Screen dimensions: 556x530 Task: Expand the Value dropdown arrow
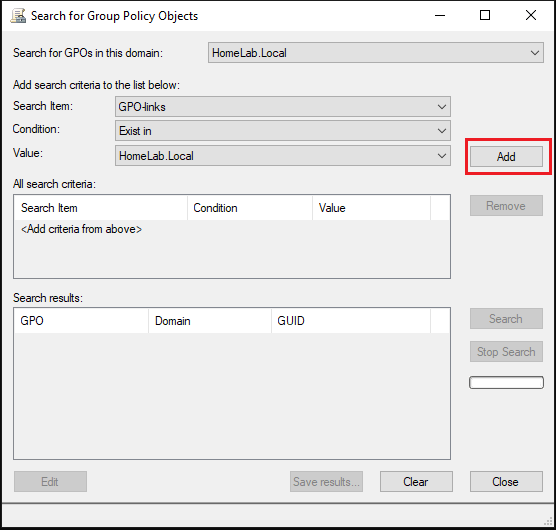coord(441,156)
